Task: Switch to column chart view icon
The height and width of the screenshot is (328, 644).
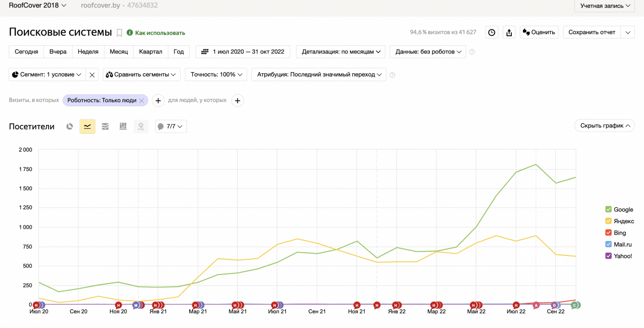Action: click(x=123, y=126)
